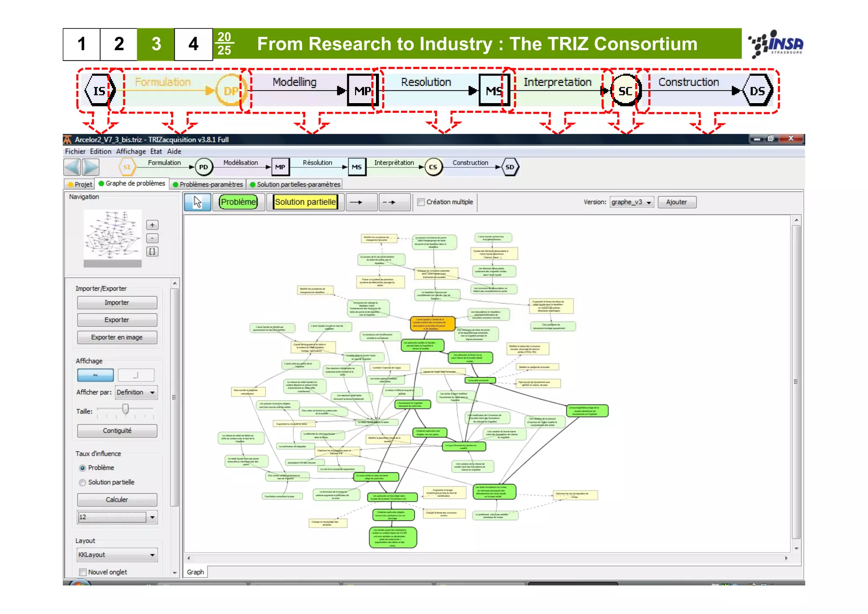Screen dimensions: 868x614
Task: Click the back navigation arrow
Action: coord(72,167)
